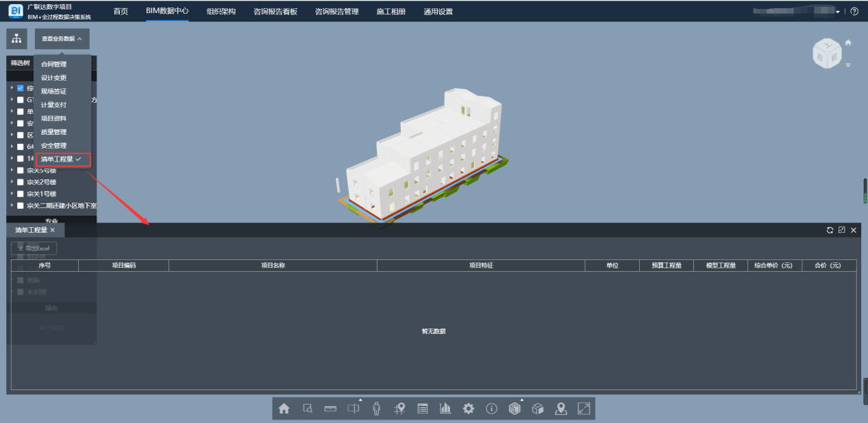Go to the 首页 tab
Screen dimensions: 868x423
[121, 12]
